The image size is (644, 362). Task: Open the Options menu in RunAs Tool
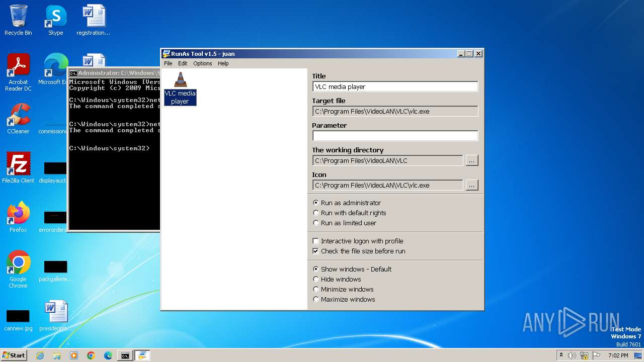[x=203, y=63]
